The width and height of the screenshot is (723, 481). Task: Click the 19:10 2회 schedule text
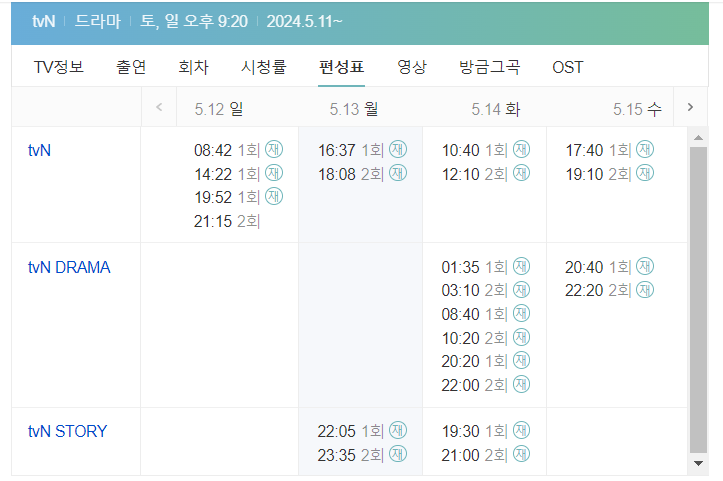click(598, 174)
